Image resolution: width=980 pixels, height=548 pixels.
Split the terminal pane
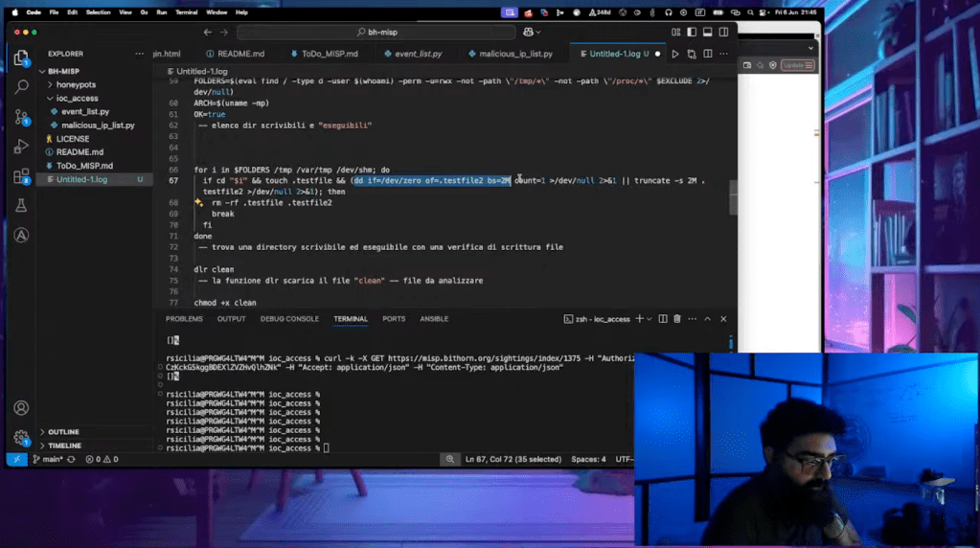click(x=663, y=319)
